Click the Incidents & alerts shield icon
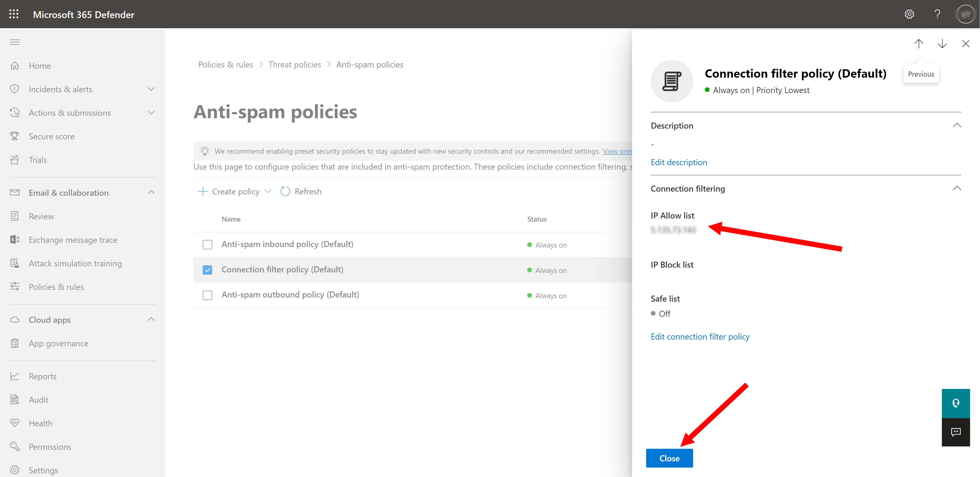The width and height of the screenshot is (980, 477). [x=15, y=89]
